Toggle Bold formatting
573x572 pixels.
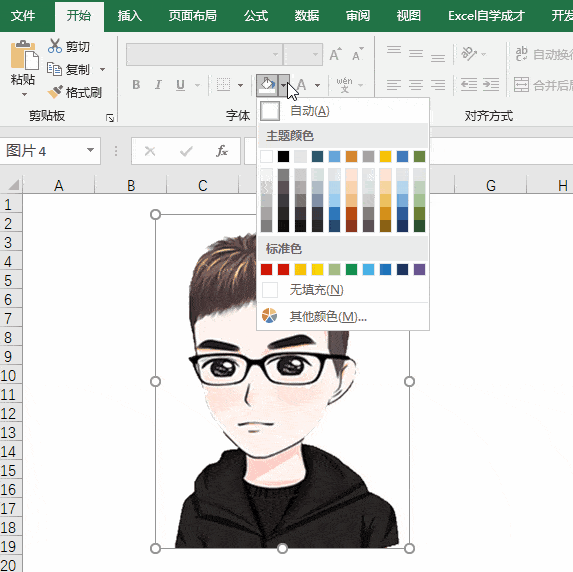point(136,85)
